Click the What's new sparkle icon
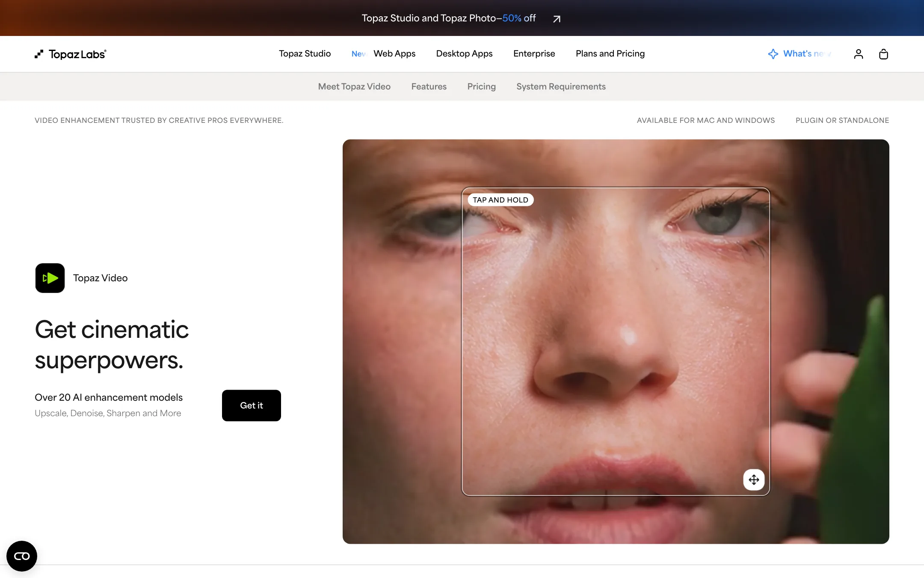924x578 pixels. tap(773, 54)
